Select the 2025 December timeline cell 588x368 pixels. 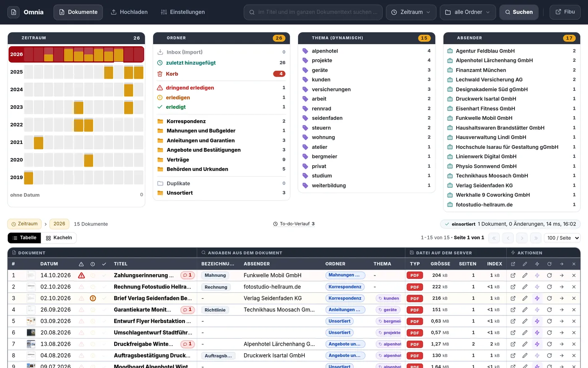139,72
